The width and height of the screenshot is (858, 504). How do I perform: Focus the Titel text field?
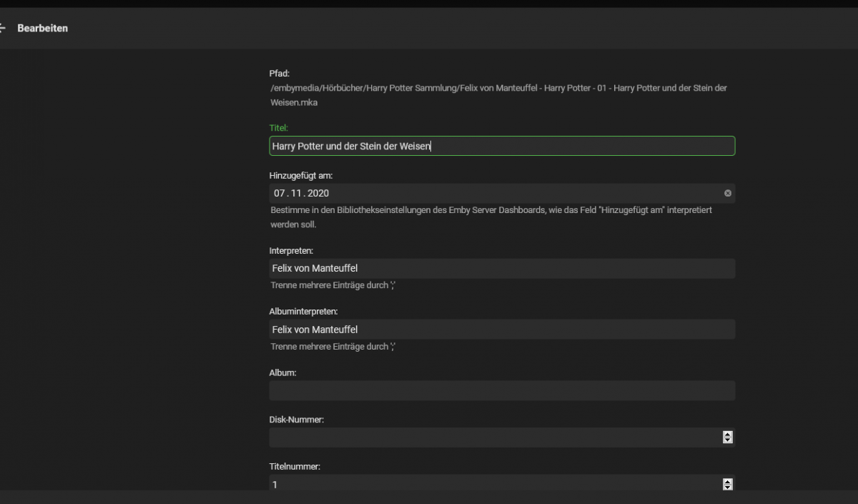pos(502,146)
